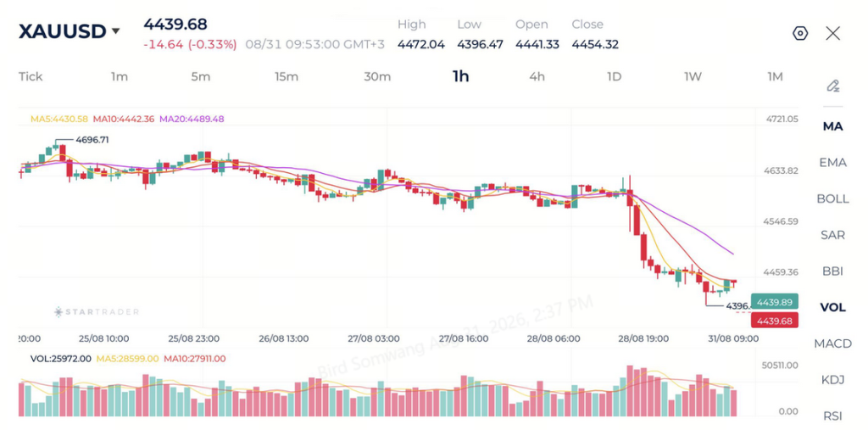
Task: Turn on the SAR indicator
Action: (x=832, y=235)
